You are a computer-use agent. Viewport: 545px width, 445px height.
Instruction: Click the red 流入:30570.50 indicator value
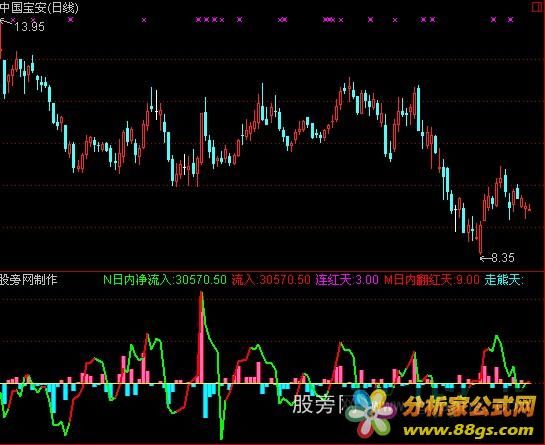click(x=271, y=280)
